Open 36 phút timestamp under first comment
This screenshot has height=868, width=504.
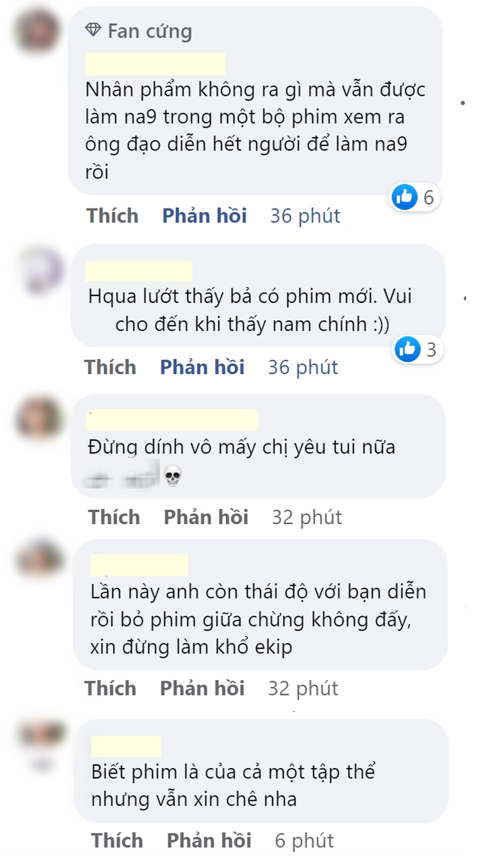click(305, 216)
